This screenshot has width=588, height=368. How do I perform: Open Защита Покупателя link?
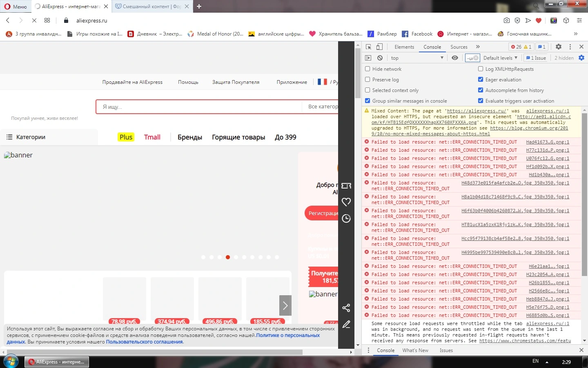(x=236, y=82)
